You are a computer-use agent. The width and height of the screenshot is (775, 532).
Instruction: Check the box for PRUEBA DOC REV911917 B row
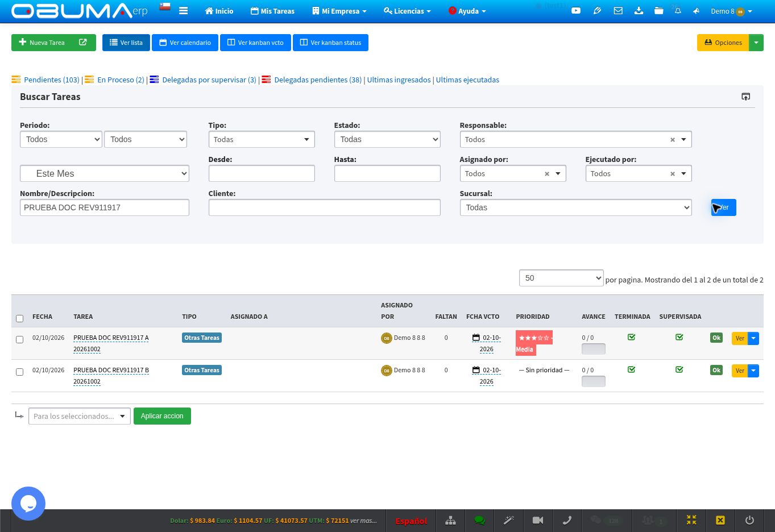[x=19, y=372]
